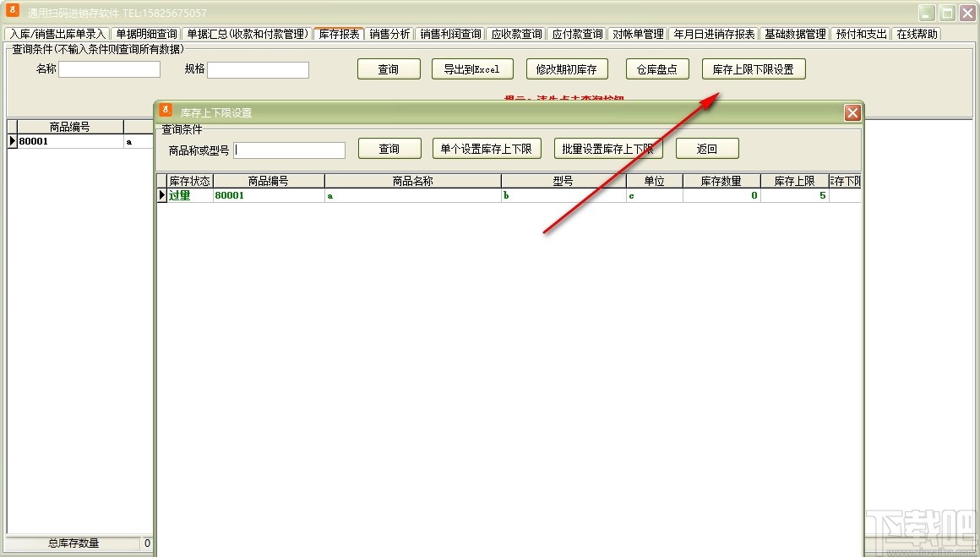This screenshot has height=557, width=980.
Task: Click 批量设置库存上下限 in the dialog
Action: 608,147
